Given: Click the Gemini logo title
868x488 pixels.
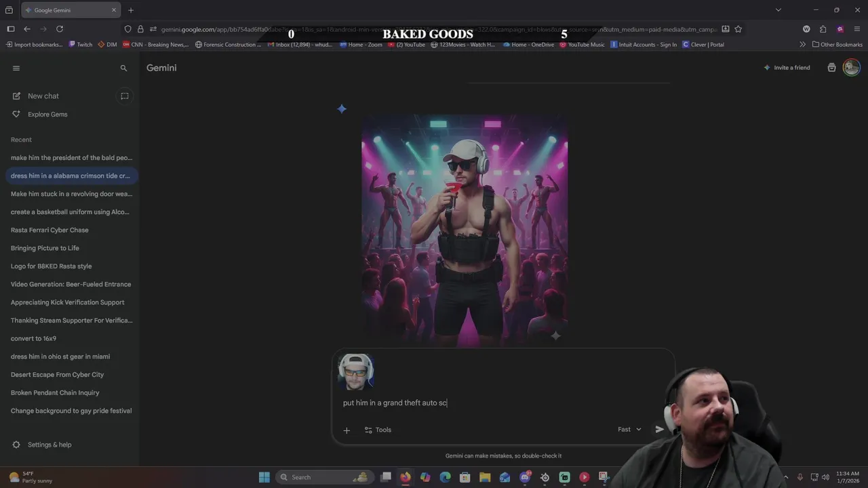Looking at the screenshot, I should [161, 68].
